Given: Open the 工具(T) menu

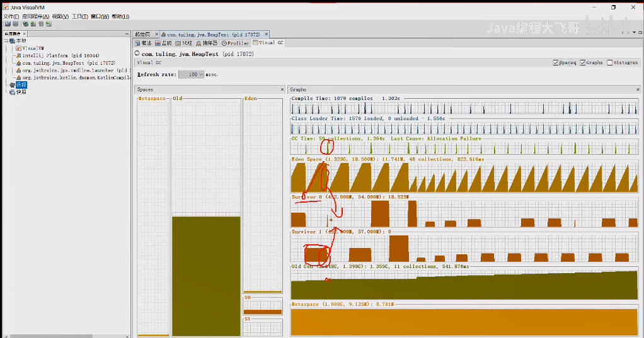Looking at the screenshot, I should 80,16.
